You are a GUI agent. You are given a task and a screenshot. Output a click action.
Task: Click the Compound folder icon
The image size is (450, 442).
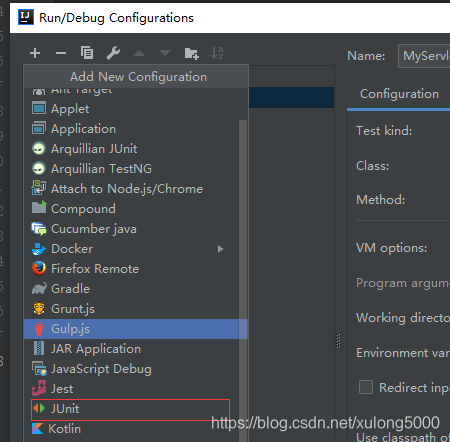pyautogui.click(x=39, y=207)
